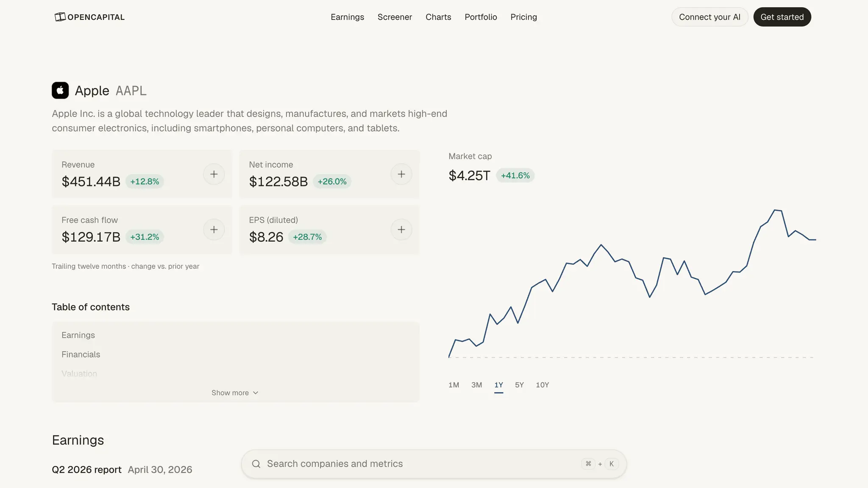Click the $129.17B free cash flow value
Screen dimensions: 868x488
[x=91, y=237]
